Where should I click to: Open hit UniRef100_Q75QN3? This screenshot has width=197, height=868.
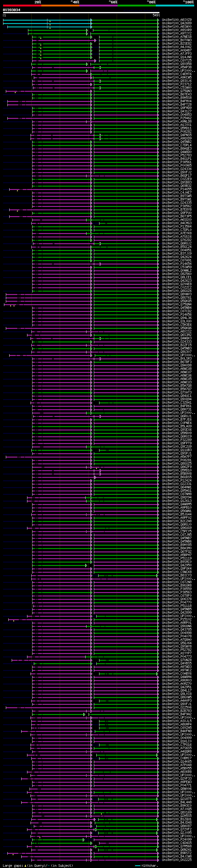click(177, 91)
